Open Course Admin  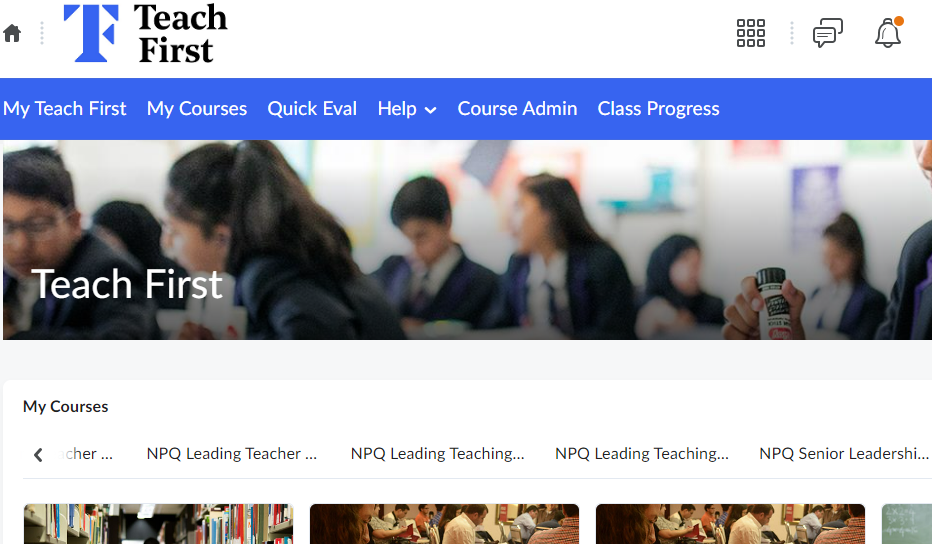(517, 109)
